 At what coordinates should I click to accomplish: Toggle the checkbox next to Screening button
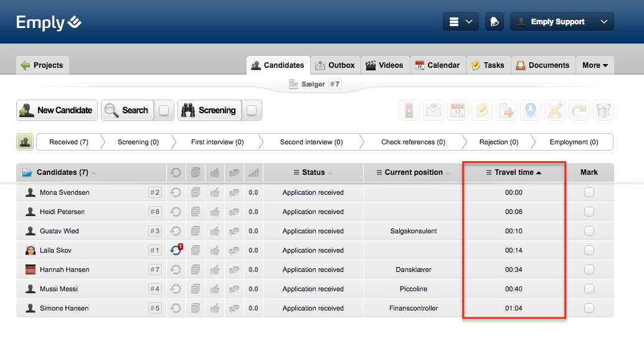click(x=252, y=111)
